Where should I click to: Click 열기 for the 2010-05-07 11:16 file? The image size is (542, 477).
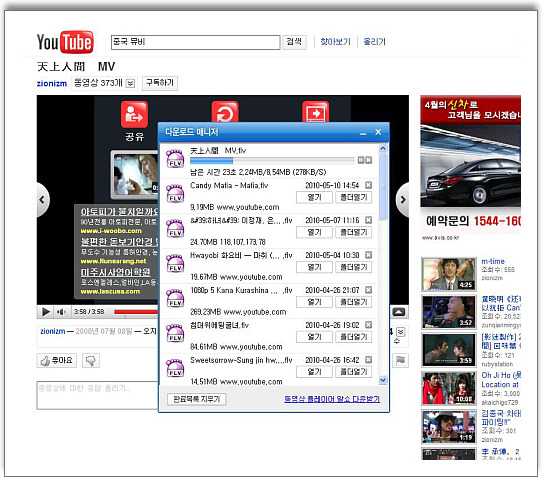click(314, 232)
